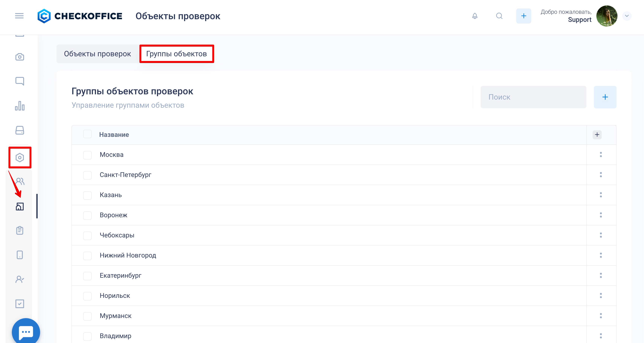
Task: Select the Группы объектов tab
Action: (177, 54)
